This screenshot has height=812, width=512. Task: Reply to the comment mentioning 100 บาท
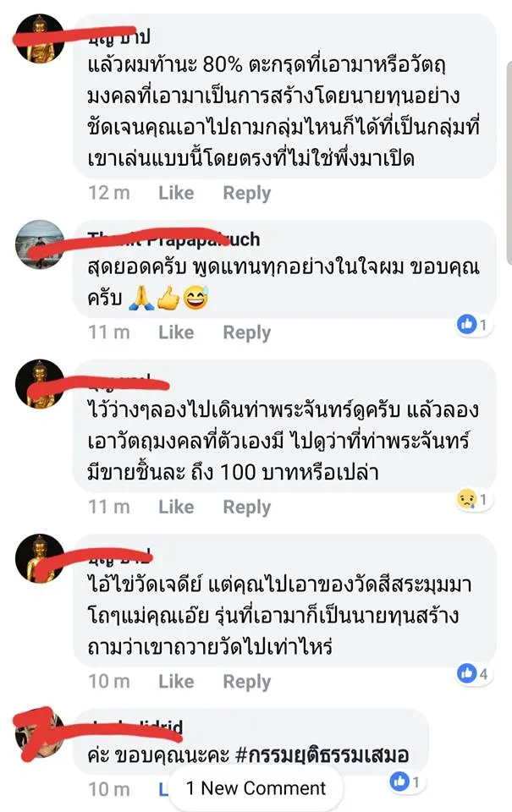[246, 507]
